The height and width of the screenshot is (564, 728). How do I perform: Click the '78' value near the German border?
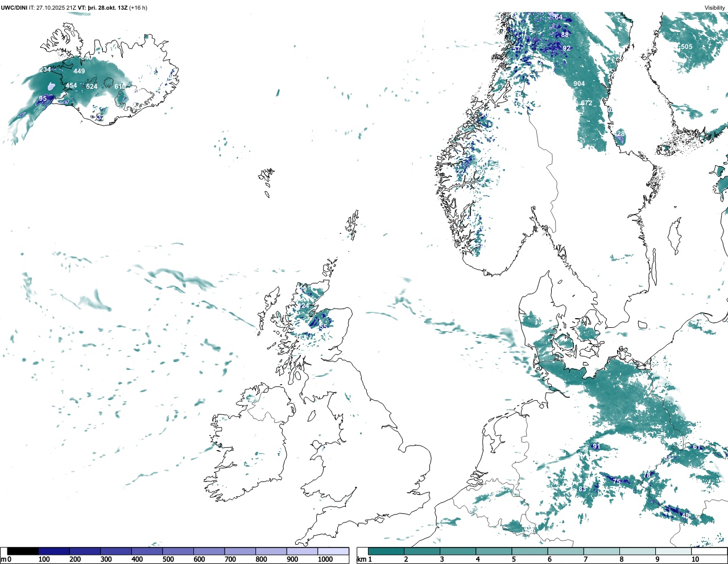pyautogui.click(x=647, y=475)
